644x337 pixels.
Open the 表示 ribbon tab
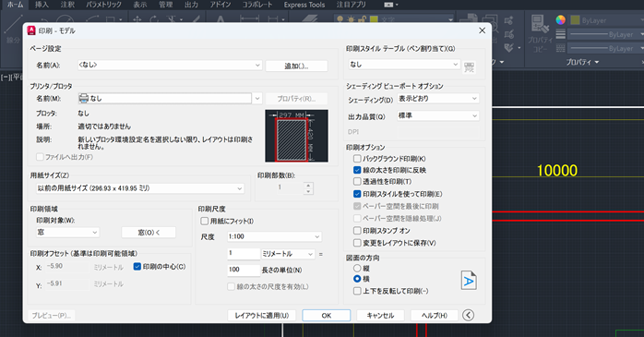pos(139,5)
